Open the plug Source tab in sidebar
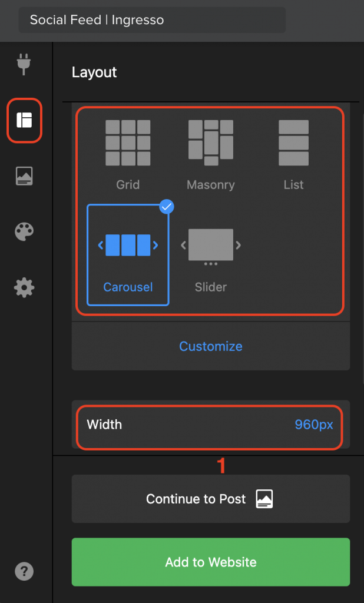The height and width of the screenshot is (603, 364). [24, 64]
